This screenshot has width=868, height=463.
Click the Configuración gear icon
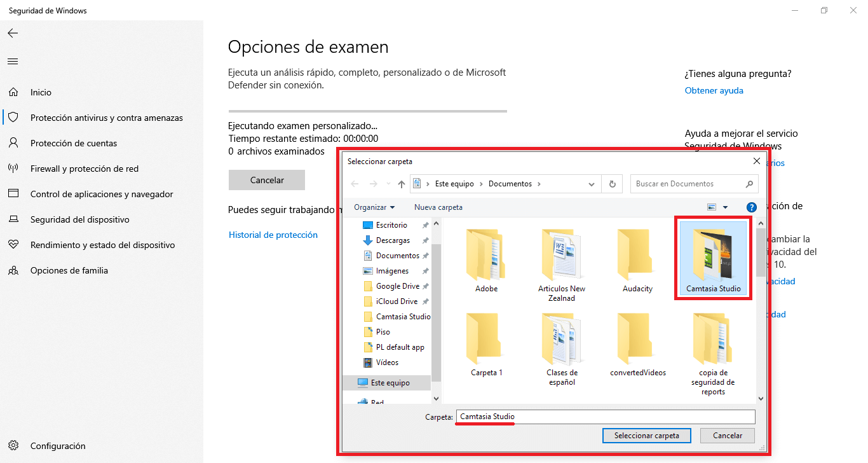click(x=13, y=446)
